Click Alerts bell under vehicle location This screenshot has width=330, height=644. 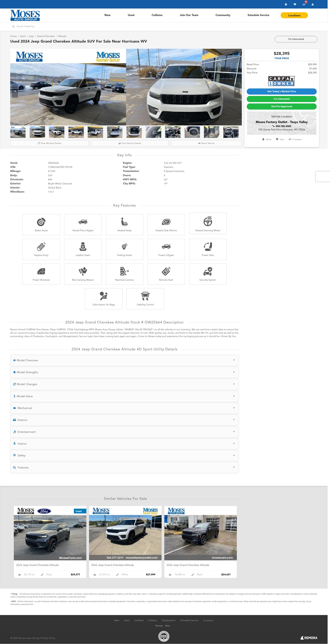267,140
